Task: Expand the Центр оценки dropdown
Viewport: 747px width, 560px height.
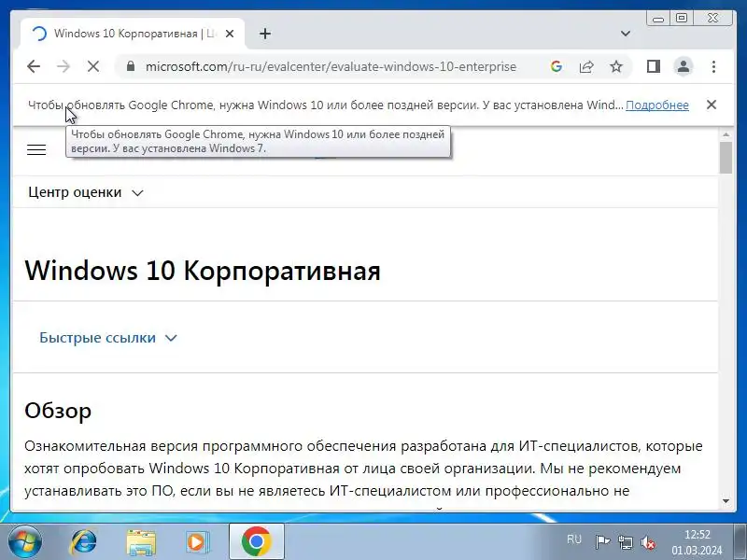Action: tap(86, 192)
